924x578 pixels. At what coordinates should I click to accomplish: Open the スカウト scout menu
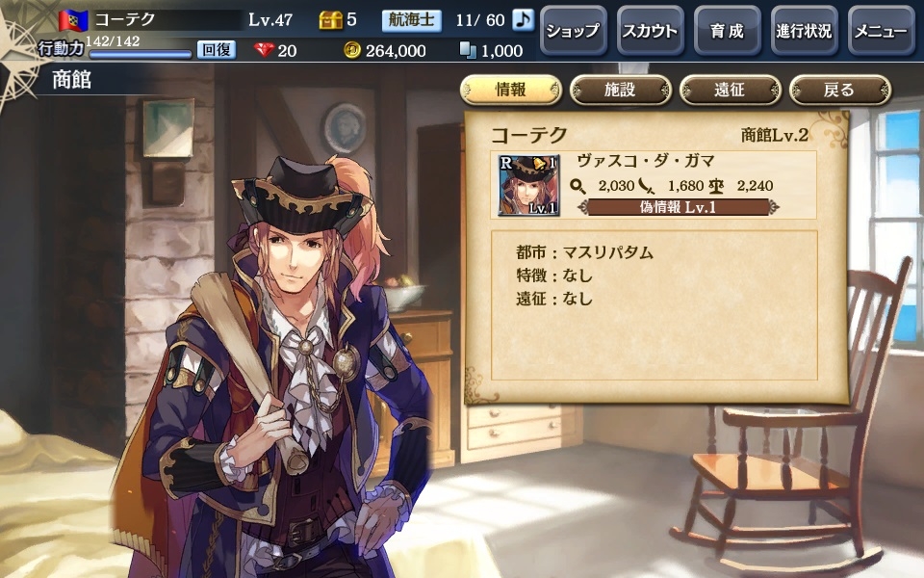pos(650,31)
